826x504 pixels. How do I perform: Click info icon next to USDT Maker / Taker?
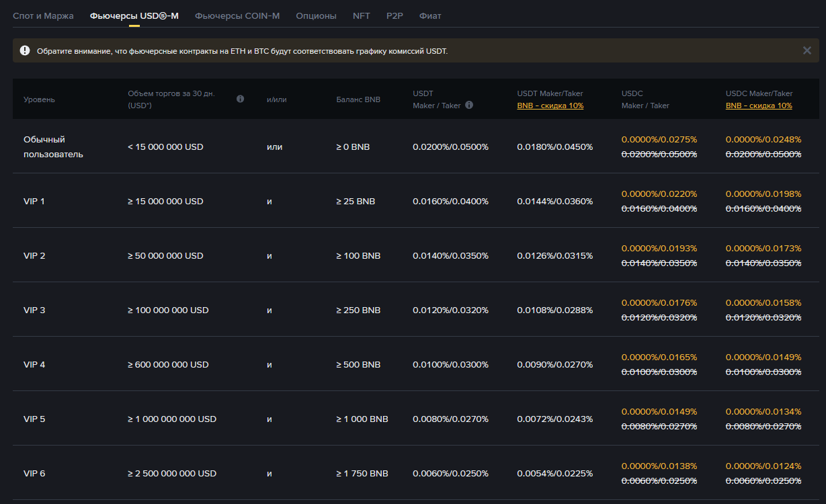tap(469, 105)
